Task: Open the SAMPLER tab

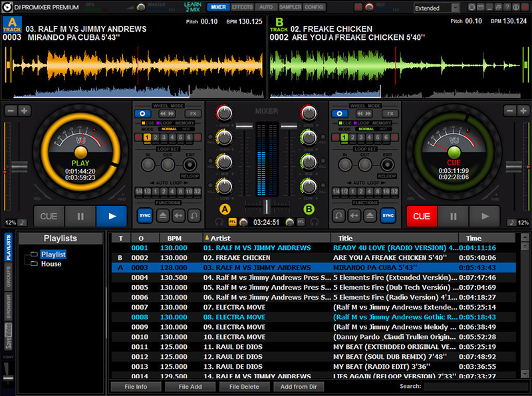Action: coord(290,7)
